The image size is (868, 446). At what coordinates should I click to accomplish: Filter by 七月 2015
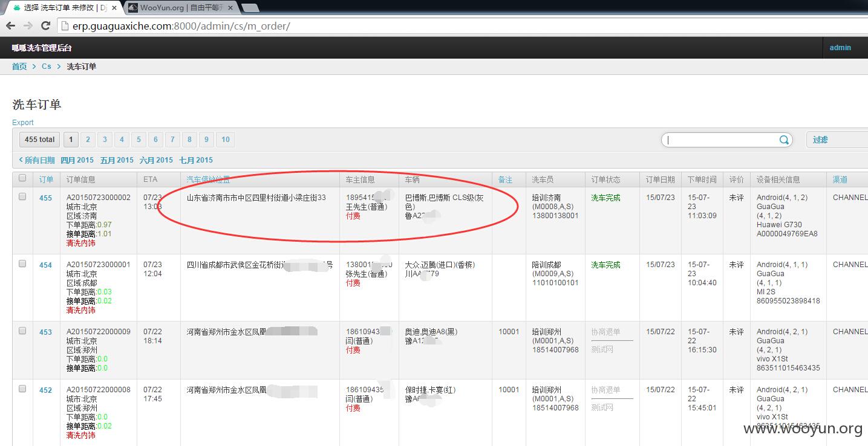coord(196,160)
